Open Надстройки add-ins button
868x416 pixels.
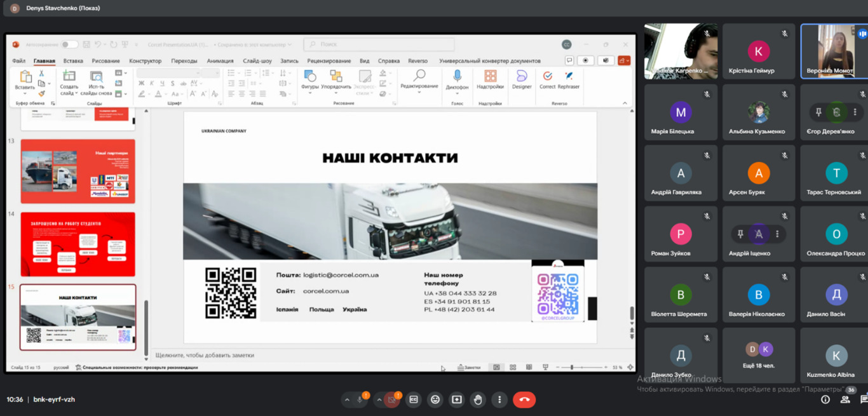[490, 79]
